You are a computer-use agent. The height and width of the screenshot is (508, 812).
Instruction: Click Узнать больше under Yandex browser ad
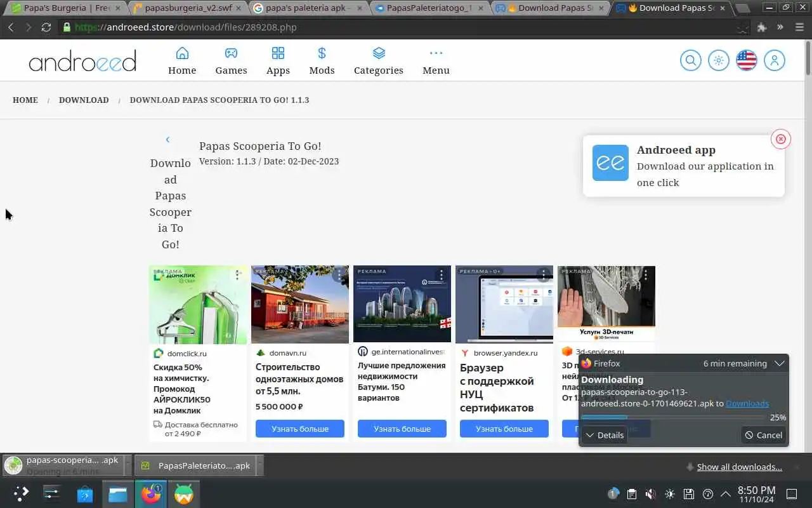pos(504,429)
